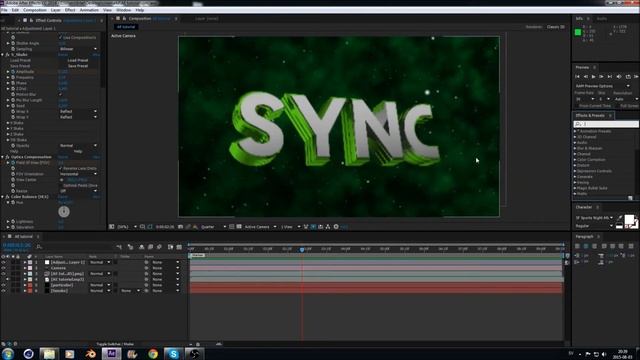Reset the Optics Compensation effect

click(63, 157)
